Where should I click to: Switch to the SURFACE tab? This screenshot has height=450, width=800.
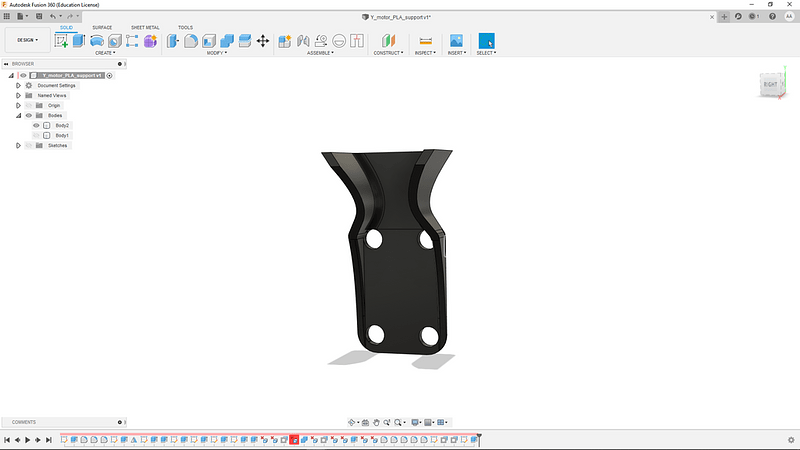tap(102, 28)
